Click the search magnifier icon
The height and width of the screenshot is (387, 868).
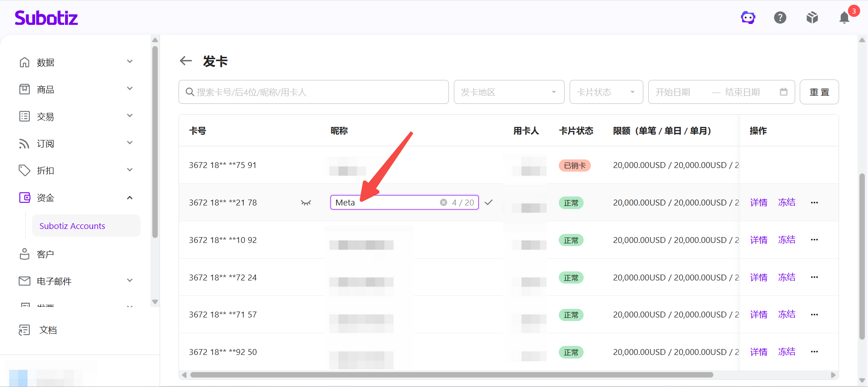point(190,92)
